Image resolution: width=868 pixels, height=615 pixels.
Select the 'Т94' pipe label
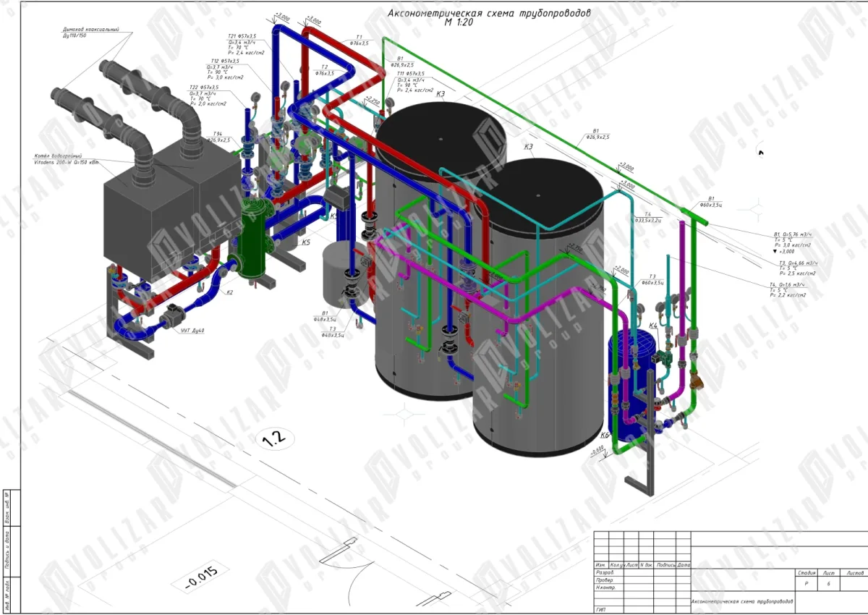(x=218, y=134)
